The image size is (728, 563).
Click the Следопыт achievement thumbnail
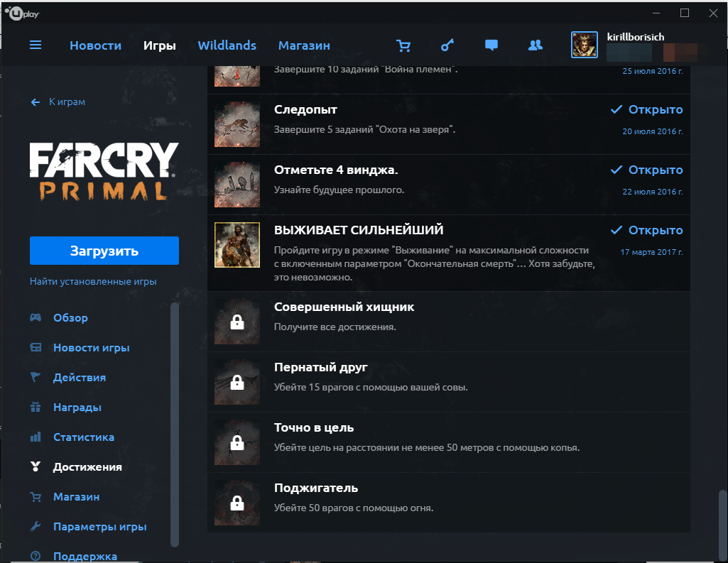(x=237, y=124)
